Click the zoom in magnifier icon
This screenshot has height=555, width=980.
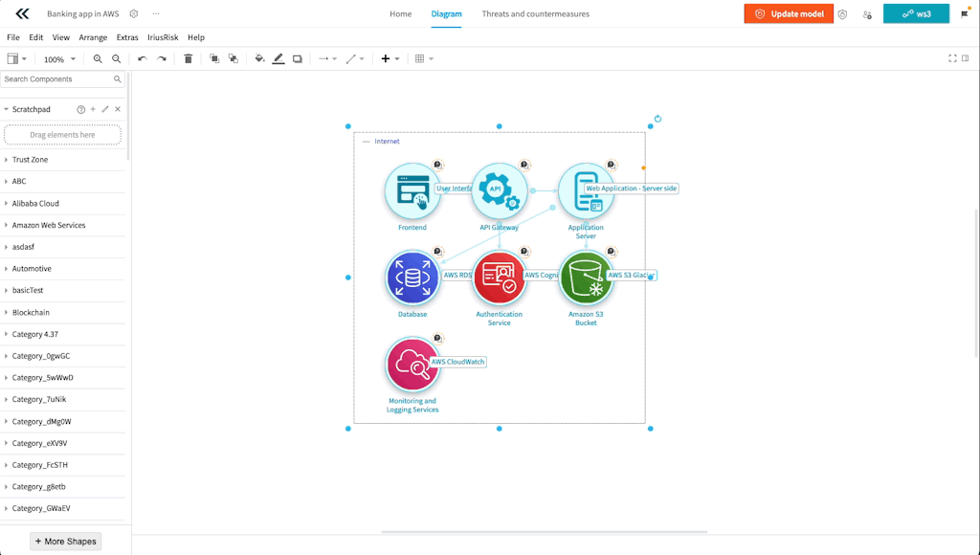click(x=98, y=58)
